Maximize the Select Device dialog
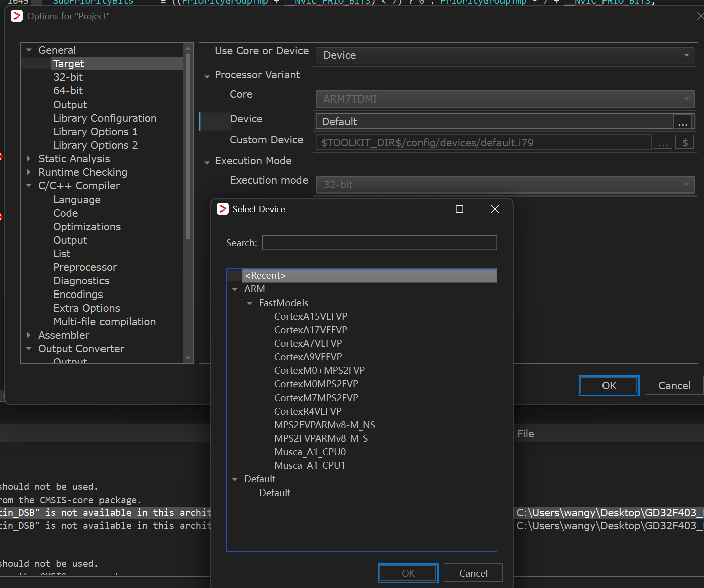 click(459, 209)
